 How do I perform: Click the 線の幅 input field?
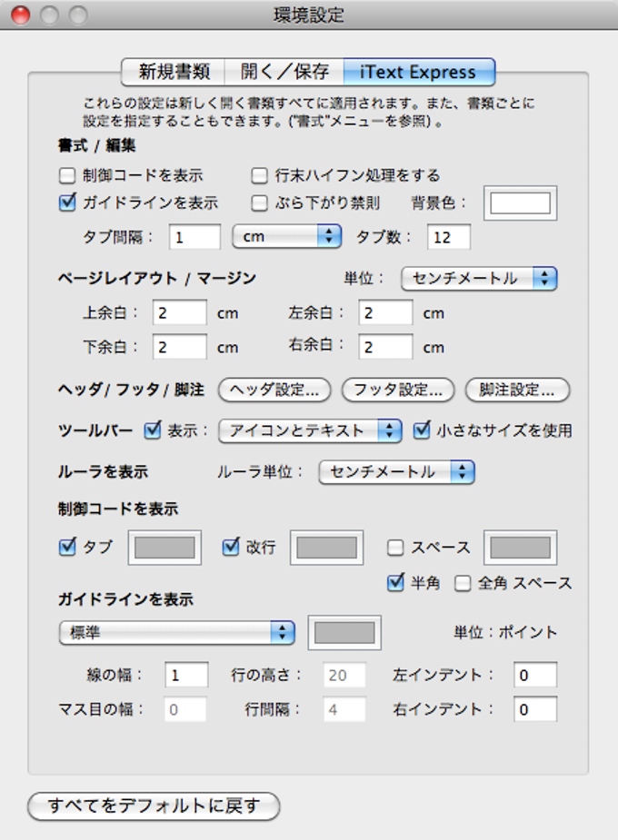[x=186, y=675]
